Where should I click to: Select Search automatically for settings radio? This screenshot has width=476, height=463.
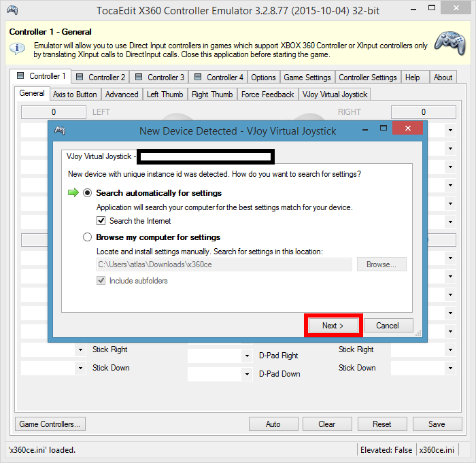point(88,193)
